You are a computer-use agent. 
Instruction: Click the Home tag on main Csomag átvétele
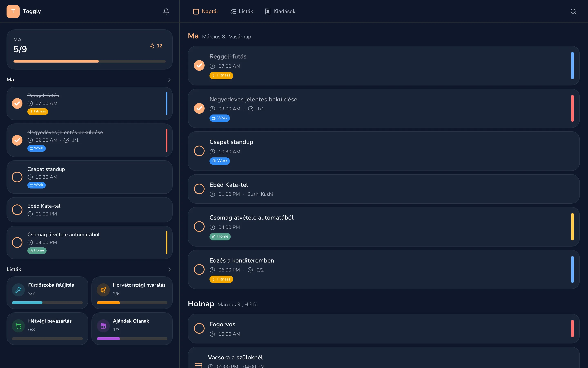(x=220, y=237)
